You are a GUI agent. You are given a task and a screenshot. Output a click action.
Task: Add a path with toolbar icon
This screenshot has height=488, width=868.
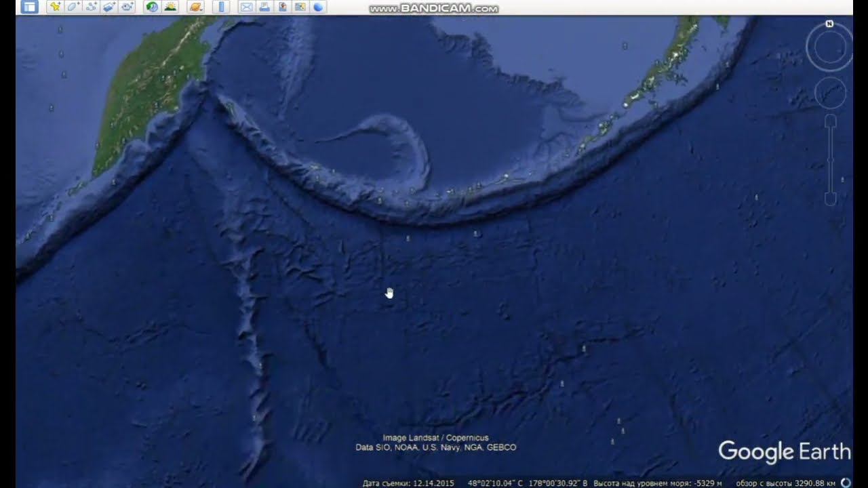[x=92, y=7]
